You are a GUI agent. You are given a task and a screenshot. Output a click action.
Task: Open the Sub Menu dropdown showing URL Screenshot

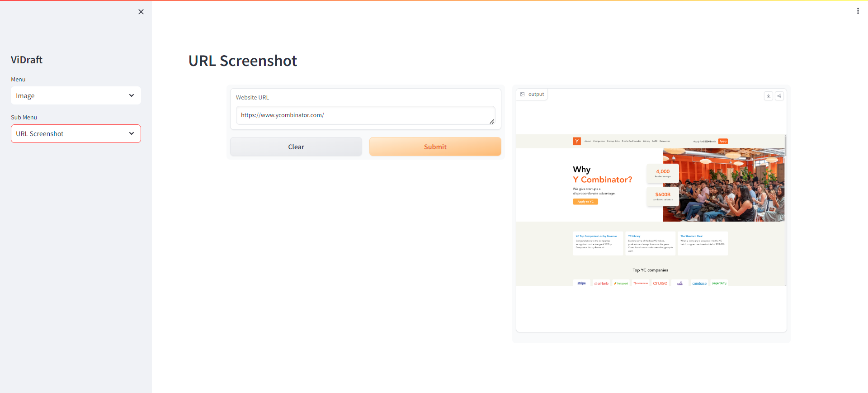click(x=76, y=133)
